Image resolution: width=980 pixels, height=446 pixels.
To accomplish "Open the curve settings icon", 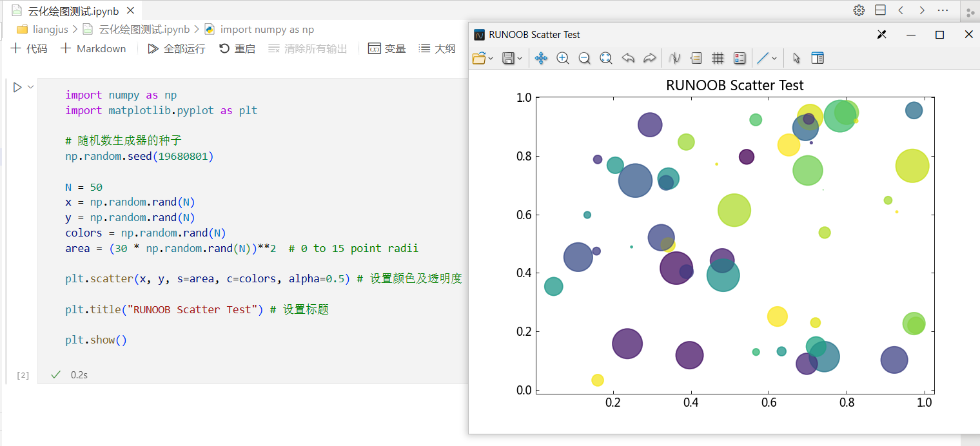I will (674, 59).
